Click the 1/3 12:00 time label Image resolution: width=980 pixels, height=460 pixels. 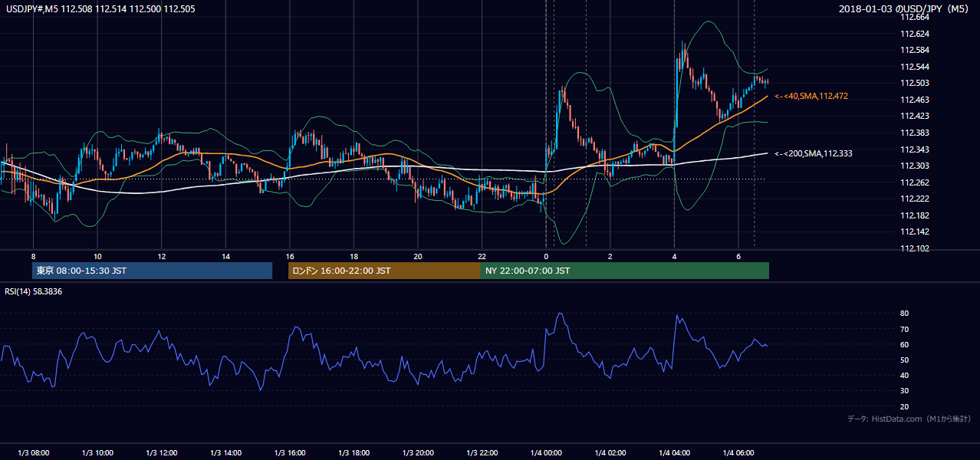click(x=162, y=453)
